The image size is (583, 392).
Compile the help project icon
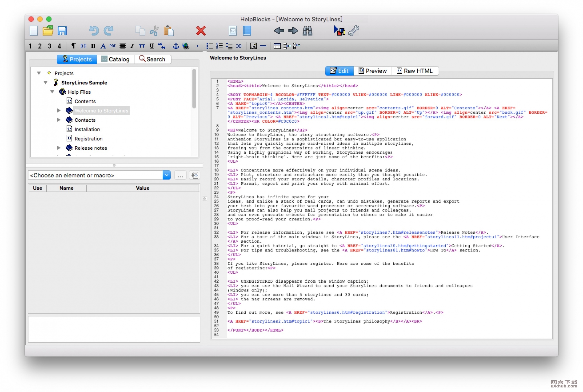coord(339,31)
